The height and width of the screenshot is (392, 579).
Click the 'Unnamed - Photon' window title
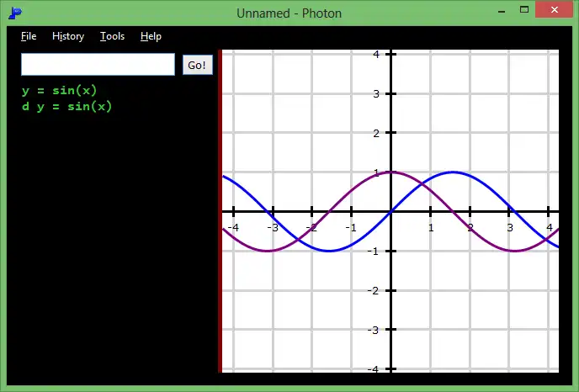289,13
